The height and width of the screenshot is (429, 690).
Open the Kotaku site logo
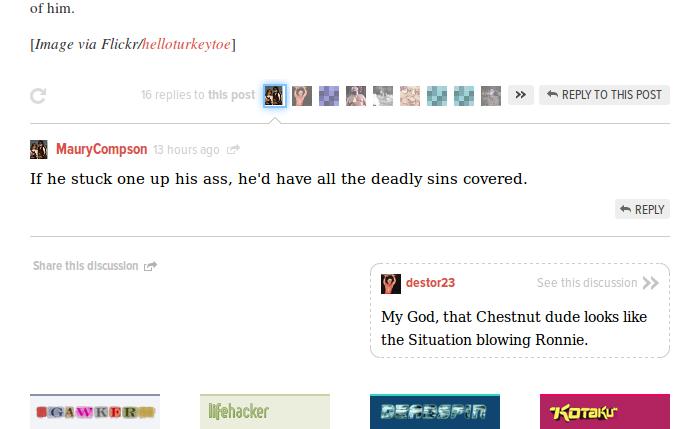[x=605, y=411]
